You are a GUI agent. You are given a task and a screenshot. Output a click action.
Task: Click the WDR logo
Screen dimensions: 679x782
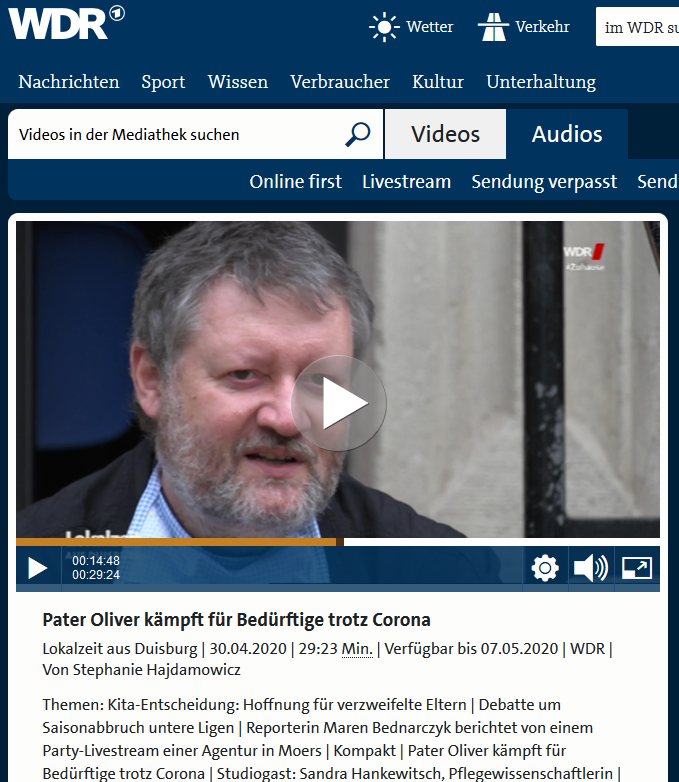pos(66,23)
